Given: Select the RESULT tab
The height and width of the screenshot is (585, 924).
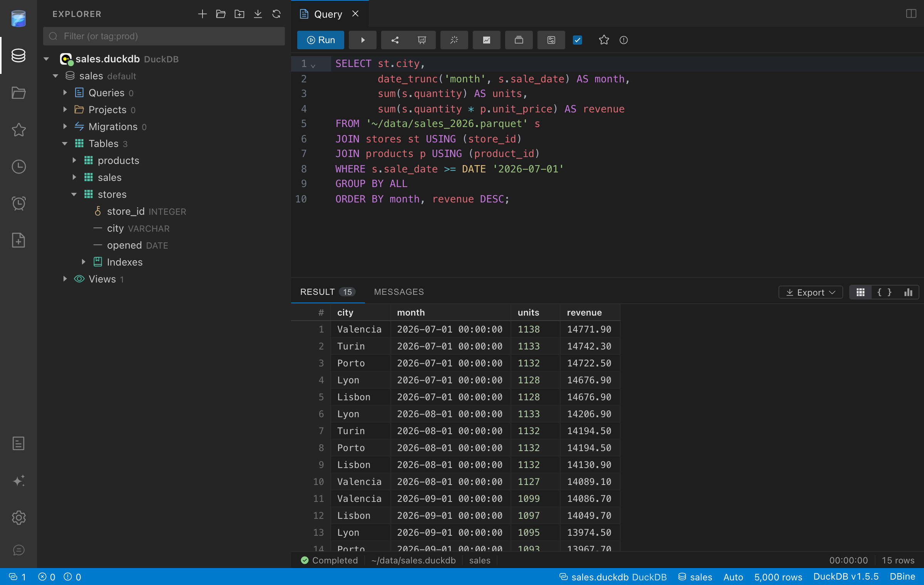Looking at the screenshot, I should 327,292.
